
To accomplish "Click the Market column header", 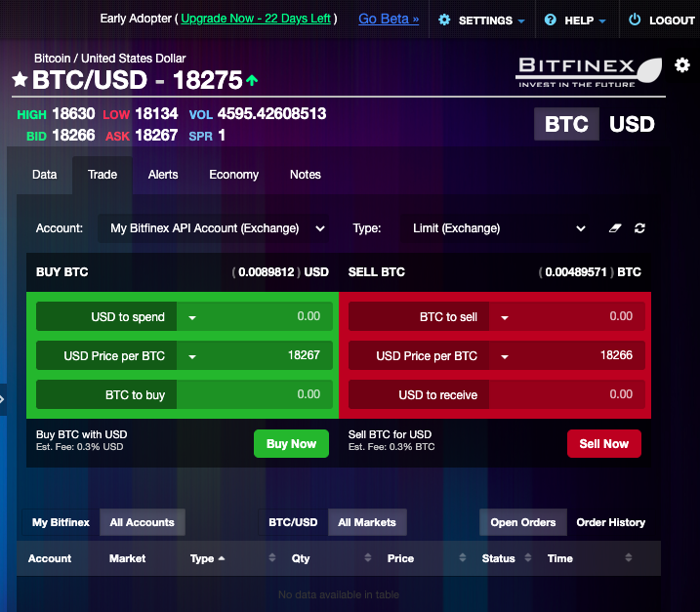I will coord(127,558).
